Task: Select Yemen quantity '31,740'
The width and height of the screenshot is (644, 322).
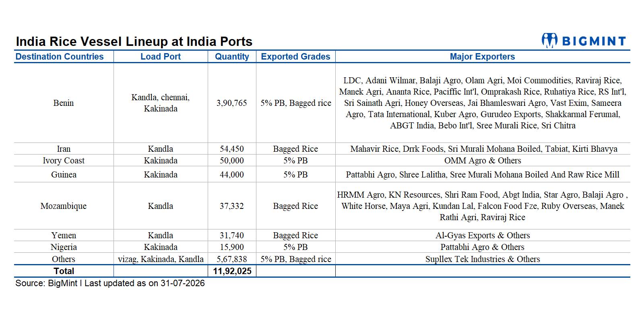Action: [x=232, y=235]
